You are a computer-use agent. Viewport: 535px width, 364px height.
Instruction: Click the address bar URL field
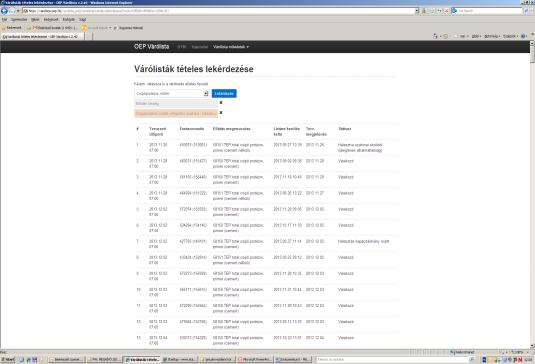218,11
